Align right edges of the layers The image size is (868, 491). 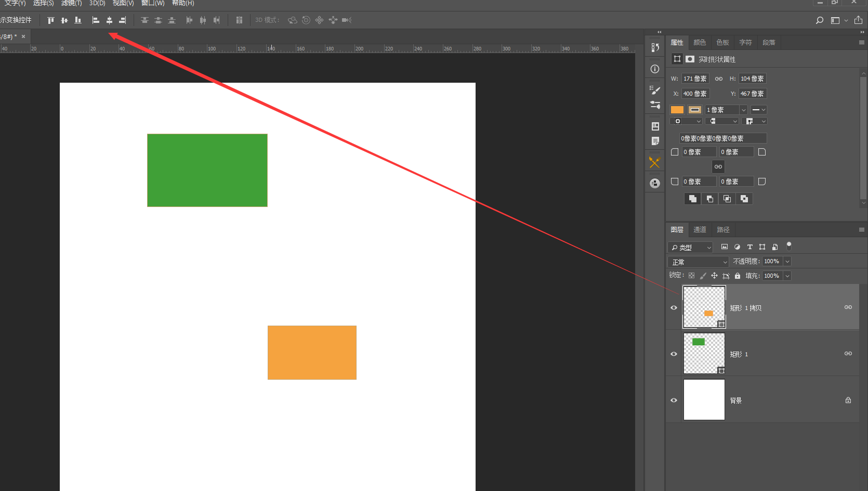123,20
